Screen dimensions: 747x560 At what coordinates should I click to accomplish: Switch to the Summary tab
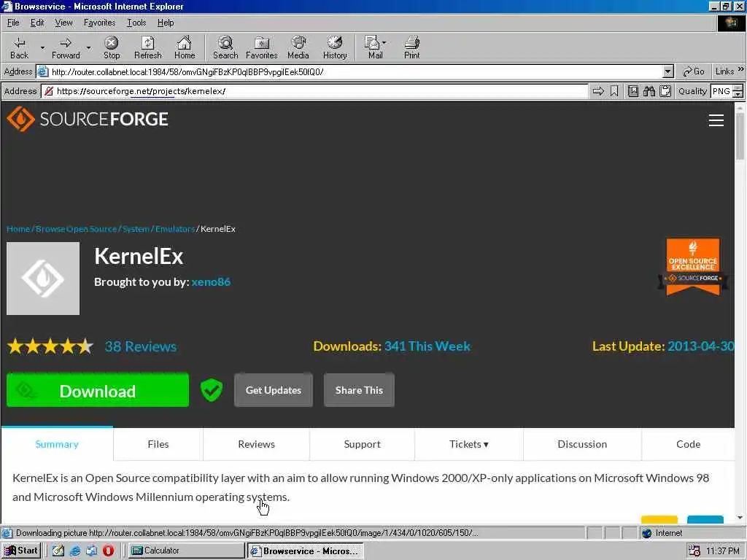pyautogui.click(x=57, y=444)
